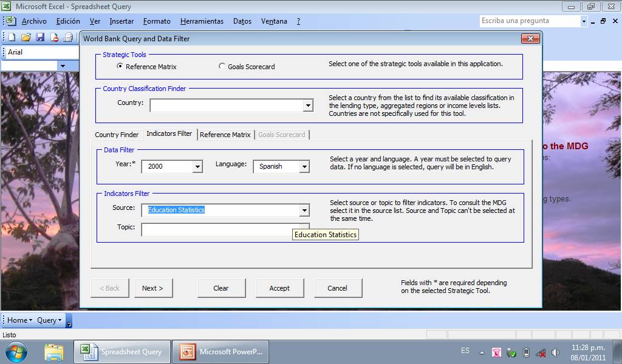
Task: Click the Print toolbar icon
Action: coord(69,37)
